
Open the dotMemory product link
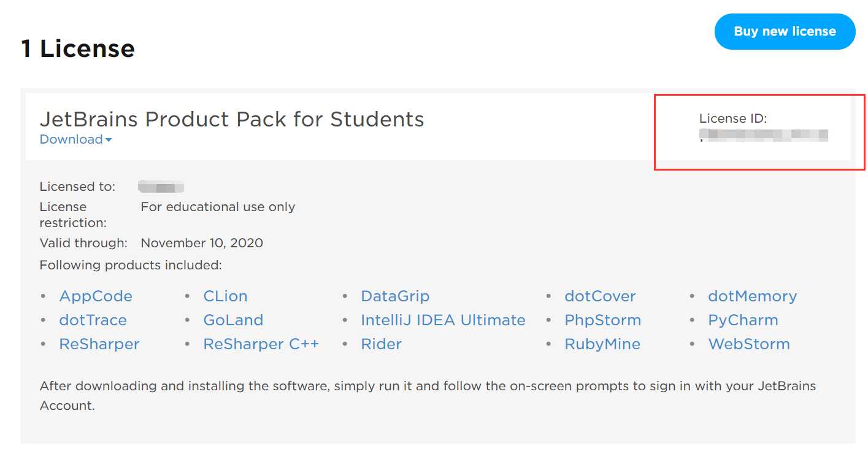752,296
